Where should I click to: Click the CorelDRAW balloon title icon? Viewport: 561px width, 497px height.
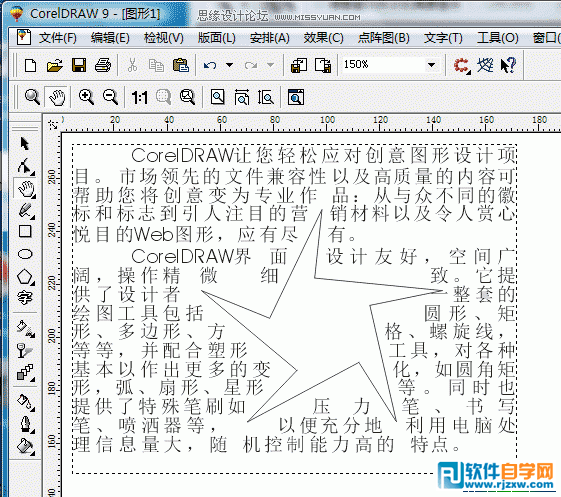(17, 14)
